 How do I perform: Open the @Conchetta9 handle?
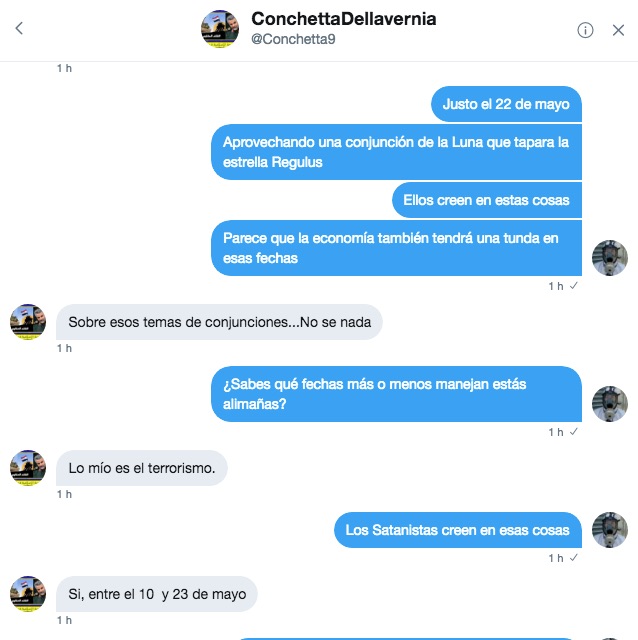[293, 39]
